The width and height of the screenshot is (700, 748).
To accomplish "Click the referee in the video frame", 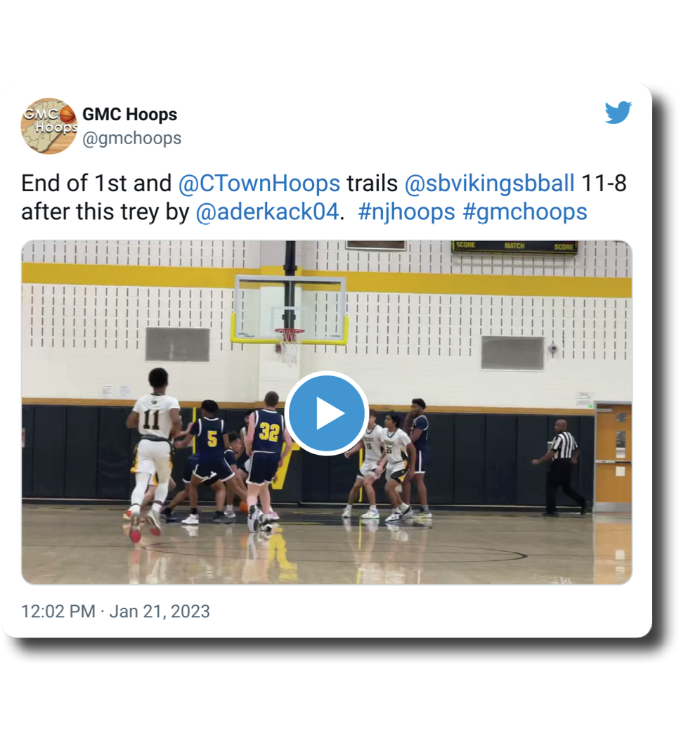I will click(561, 467).
